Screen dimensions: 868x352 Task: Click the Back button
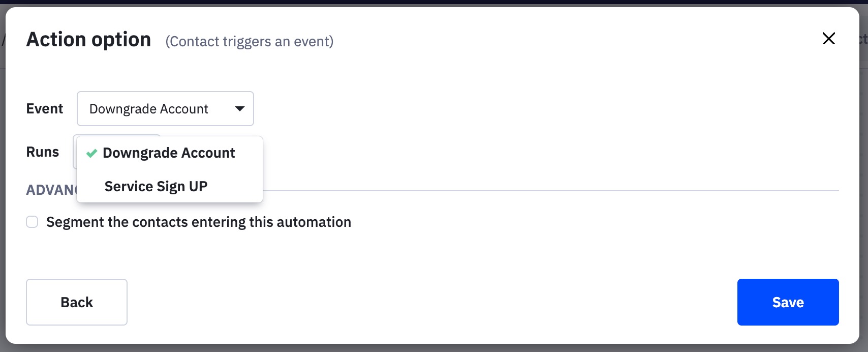(x=76, y=302)
